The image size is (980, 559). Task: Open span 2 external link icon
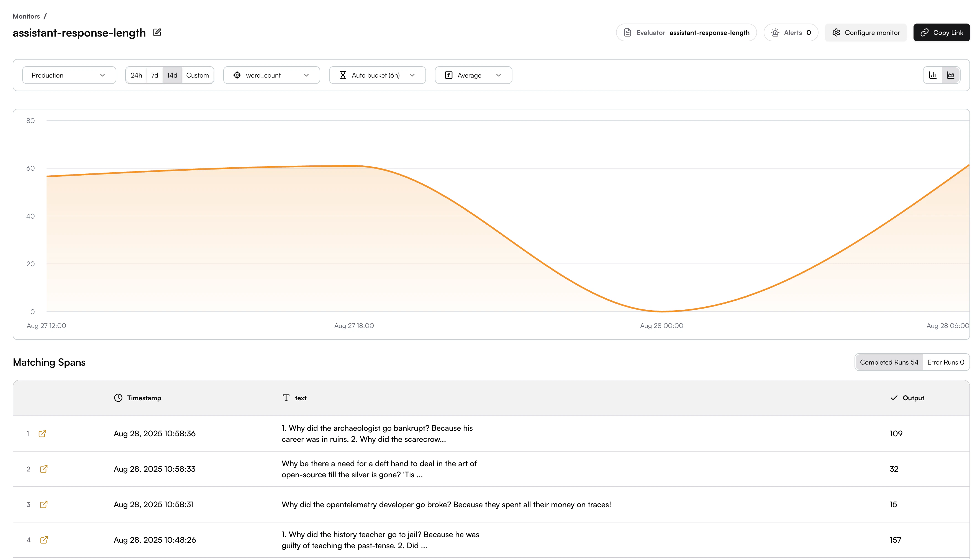(43, 469)
